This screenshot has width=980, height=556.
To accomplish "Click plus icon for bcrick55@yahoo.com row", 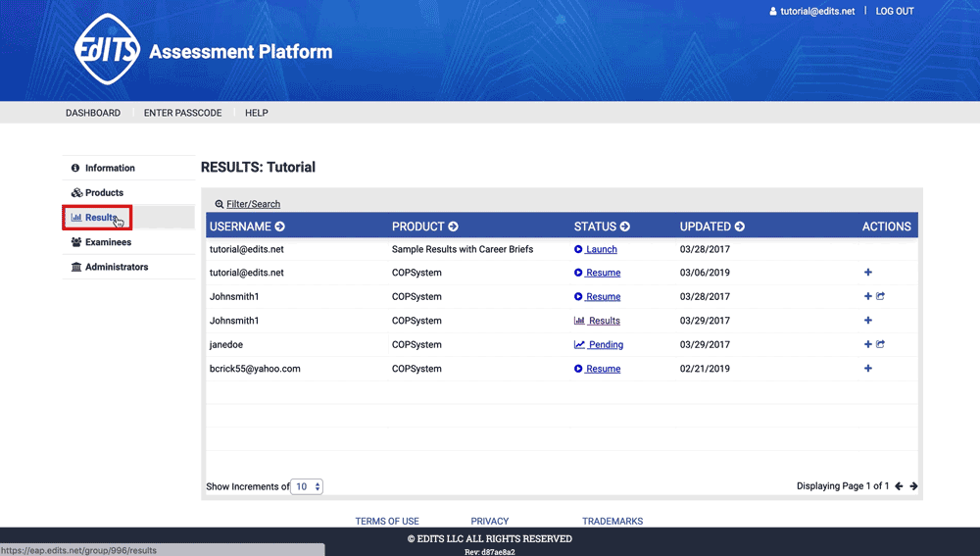I will click(868, 369).
